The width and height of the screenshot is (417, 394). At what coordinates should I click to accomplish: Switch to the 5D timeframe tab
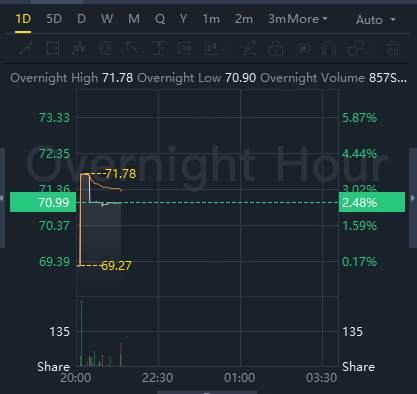tap(54, 19)
